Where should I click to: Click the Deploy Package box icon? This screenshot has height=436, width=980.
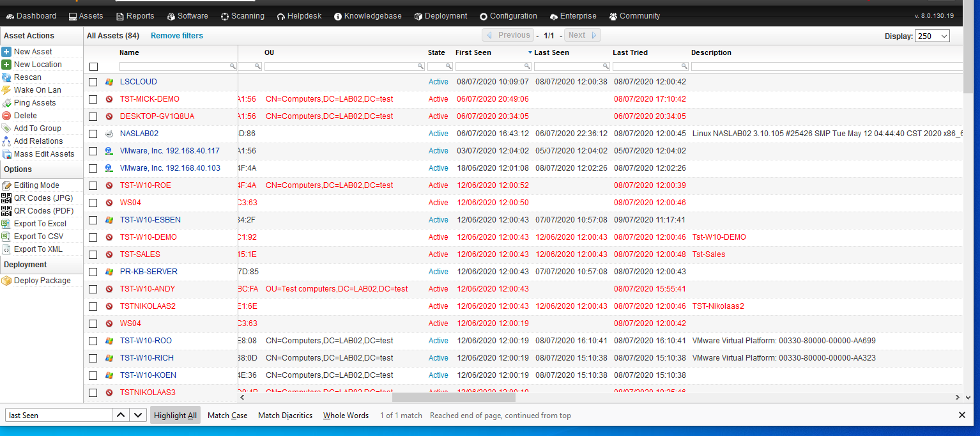(x=6, y=281)
